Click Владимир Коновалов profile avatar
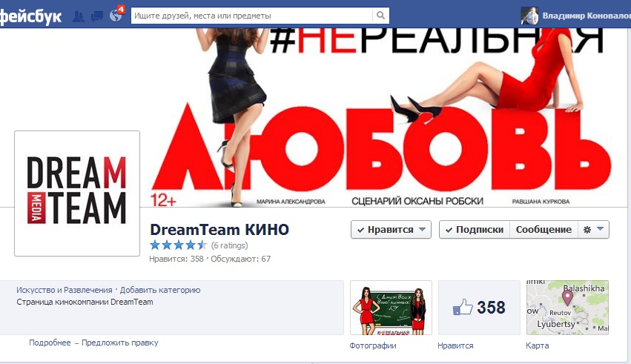631x364 pixels. [x=529, y=16]
